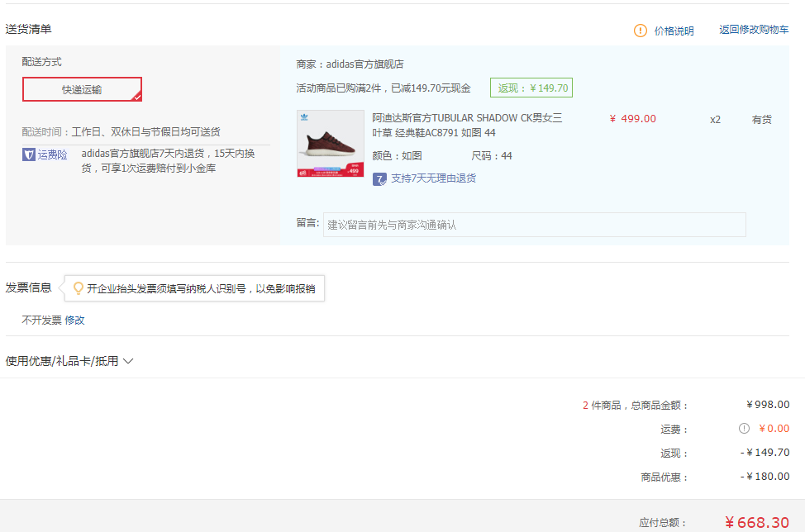Select the 快递运输 delivery method option
This screenshot has width=805, height=532.
82,89
